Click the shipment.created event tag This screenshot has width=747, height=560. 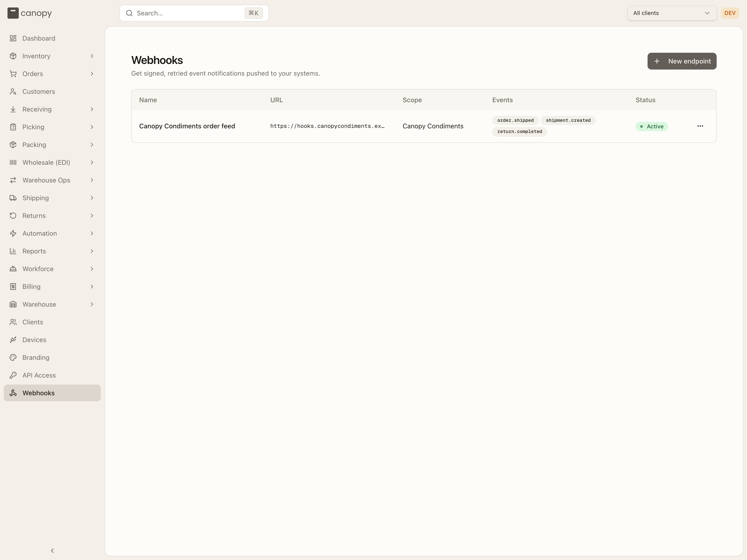pyautogui.click(x=568, y=120)
